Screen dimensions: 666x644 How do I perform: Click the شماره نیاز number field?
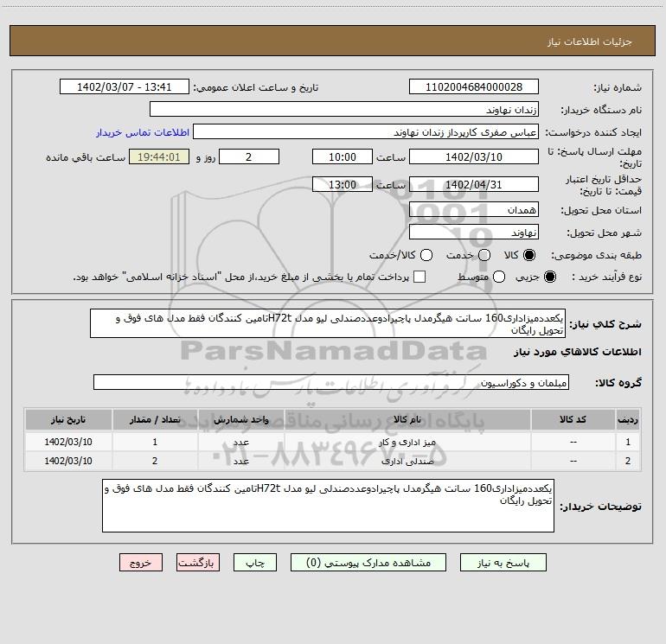473,87
